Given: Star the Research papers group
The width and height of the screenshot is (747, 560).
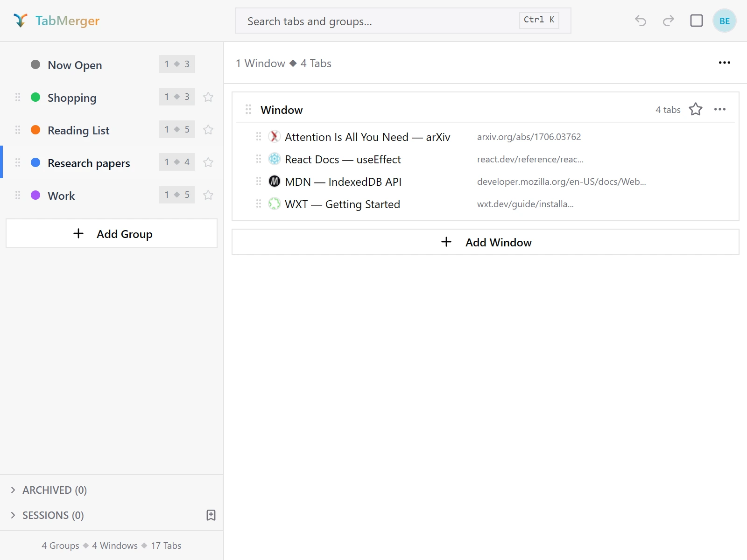Looking at the screenshot, I should tap(208, 162).
